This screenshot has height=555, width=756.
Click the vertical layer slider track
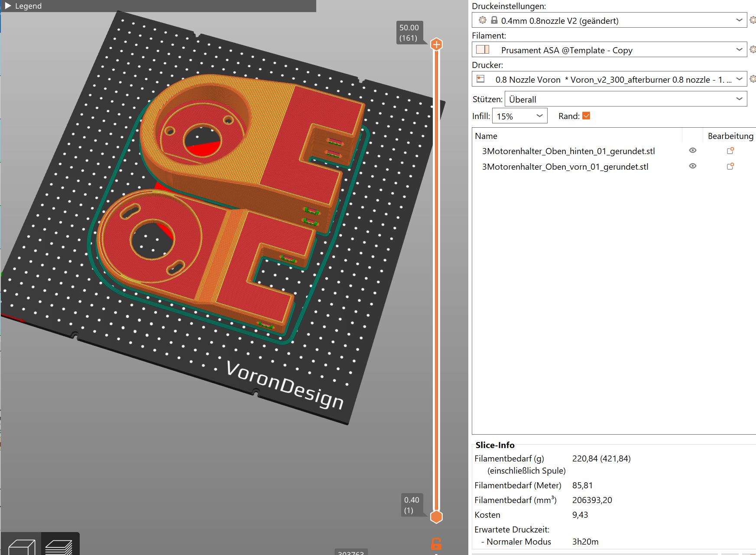[x=436, y=280]
